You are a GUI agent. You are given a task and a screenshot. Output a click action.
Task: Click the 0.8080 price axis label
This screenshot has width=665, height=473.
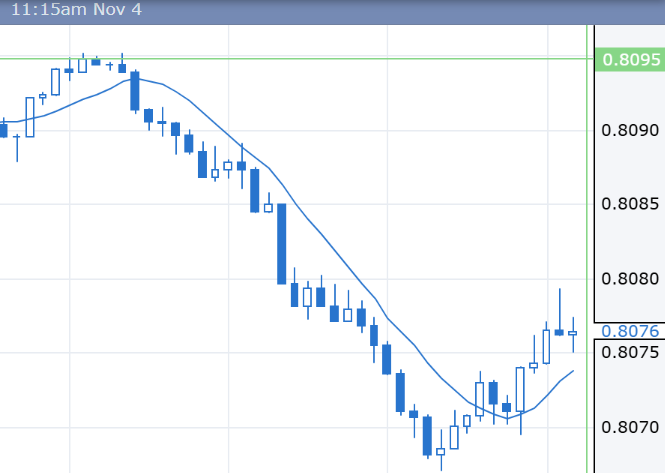click(x=631, y=279)
